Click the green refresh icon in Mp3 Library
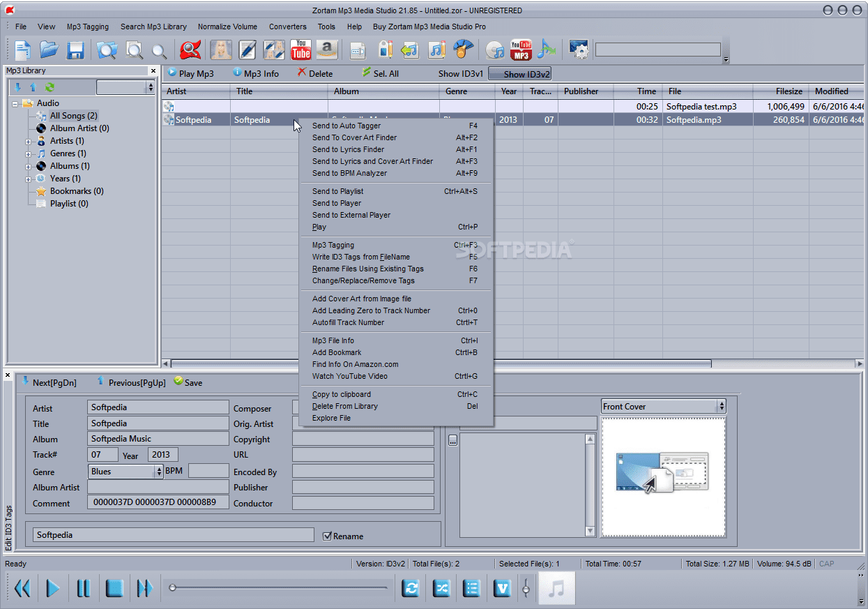 (x=50, y=87)
